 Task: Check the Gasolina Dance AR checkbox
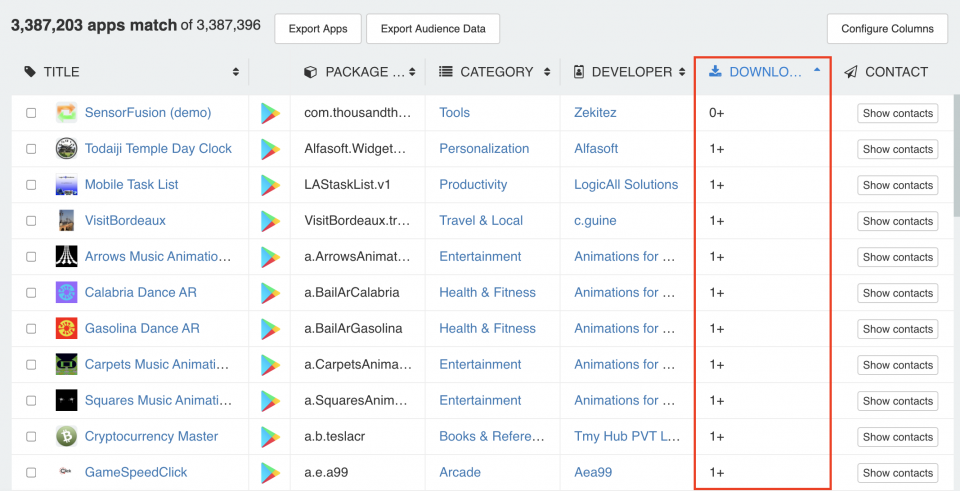pyautogui.click(x=31, y=329)
